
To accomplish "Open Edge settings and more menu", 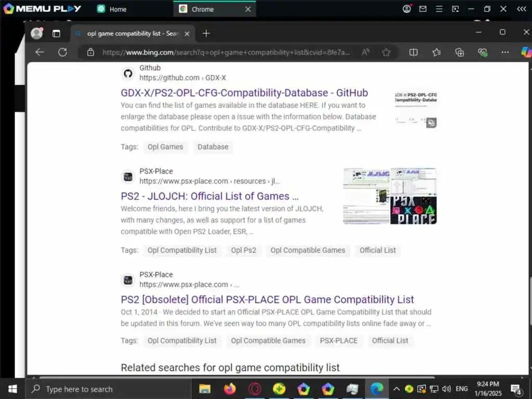I will 505,52.
